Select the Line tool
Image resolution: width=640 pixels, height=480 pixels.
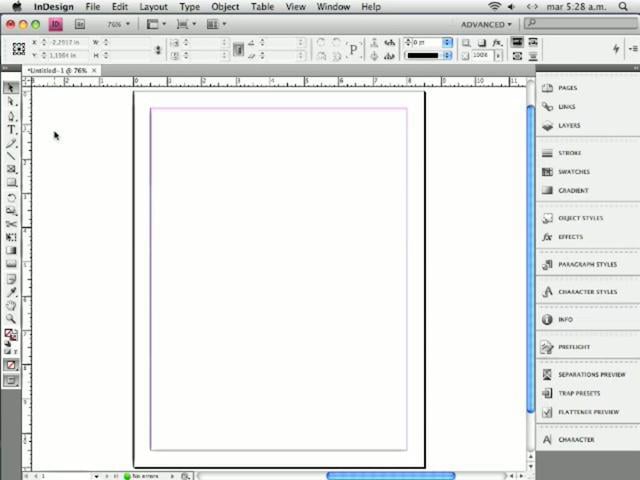point(11,156)
